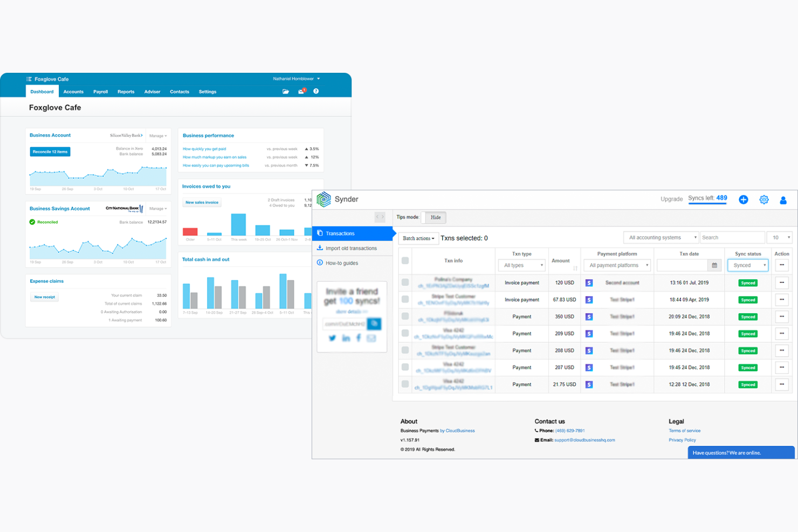The image size is (798, 532).
Task: Click the blue plus add icon in Synder
Action: pos(744,199)
